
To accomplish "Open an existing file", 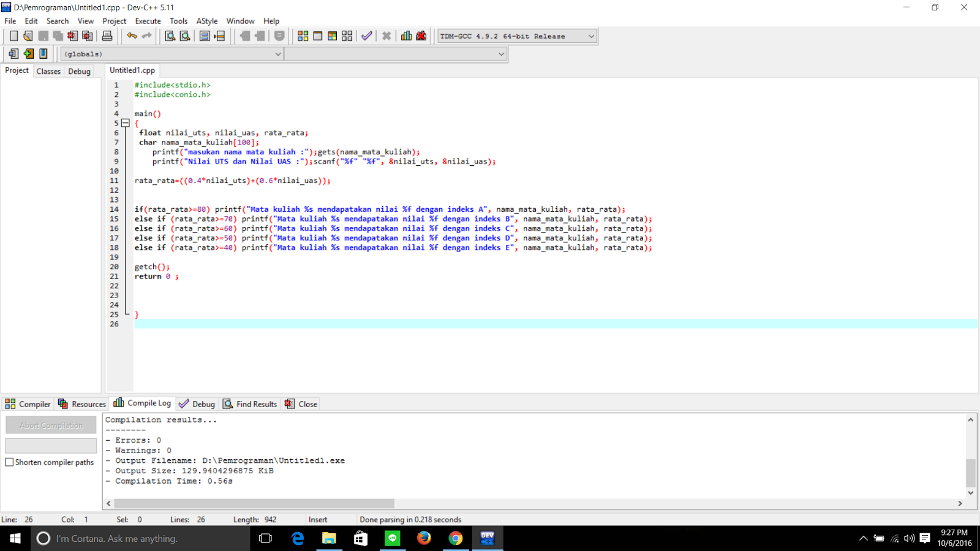I will (28, 36).
